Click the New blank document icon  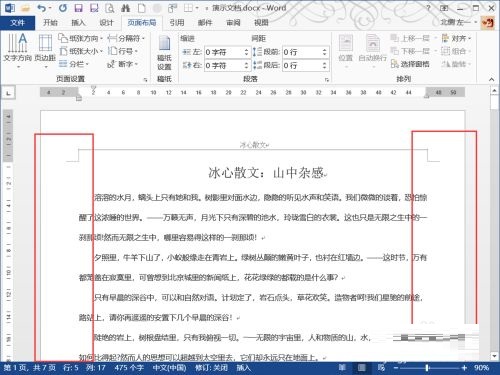coord(141,8)
